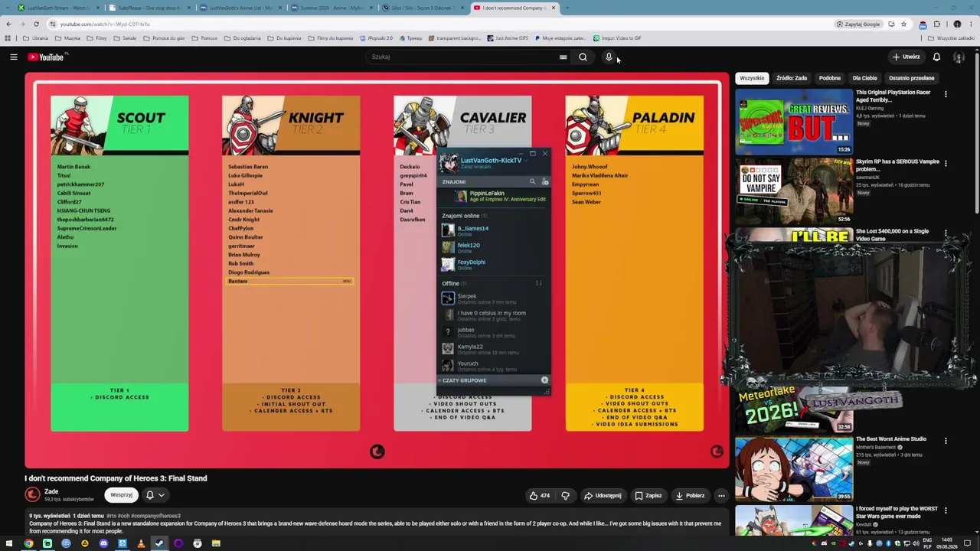This screenshot has width=980, height=551.
Task: Open the Zade channel avatar
Action: tap(32, 495)
